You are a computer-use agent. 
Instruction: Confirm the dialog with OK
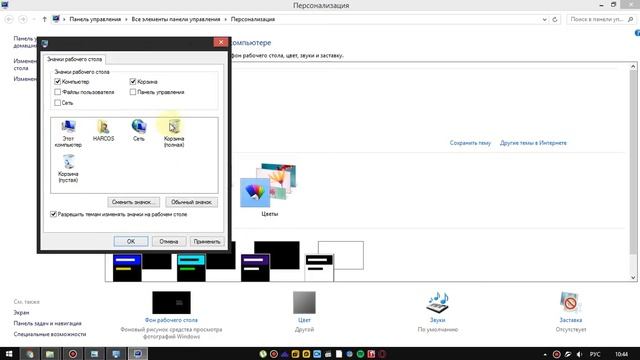131,241
